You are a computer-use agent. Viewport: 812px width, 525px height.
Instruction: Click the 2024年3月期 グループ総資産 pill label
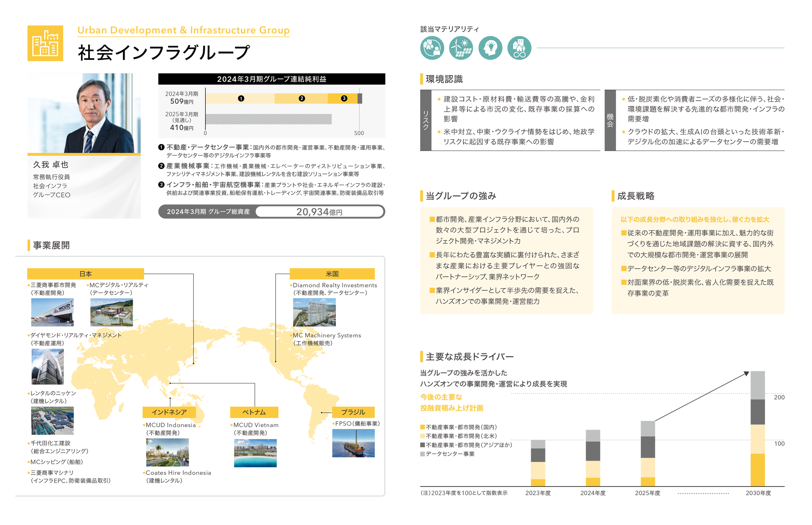click(208, 212)
